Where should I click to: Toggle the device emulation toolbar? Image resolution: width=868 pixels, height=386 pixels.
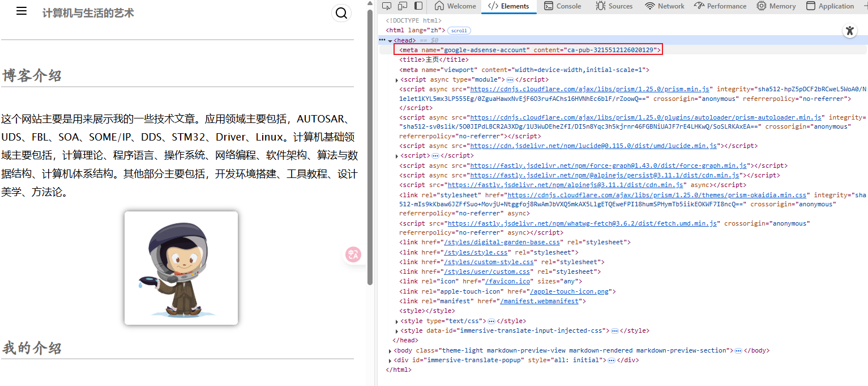tap(403, 6)
